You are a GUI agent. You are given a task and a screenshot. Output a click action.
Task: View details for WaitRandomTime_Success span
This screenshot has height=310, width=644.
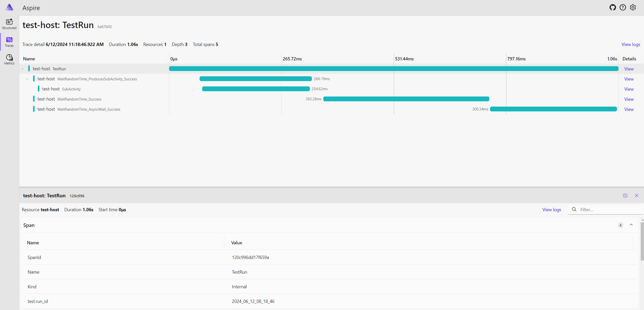629,99
